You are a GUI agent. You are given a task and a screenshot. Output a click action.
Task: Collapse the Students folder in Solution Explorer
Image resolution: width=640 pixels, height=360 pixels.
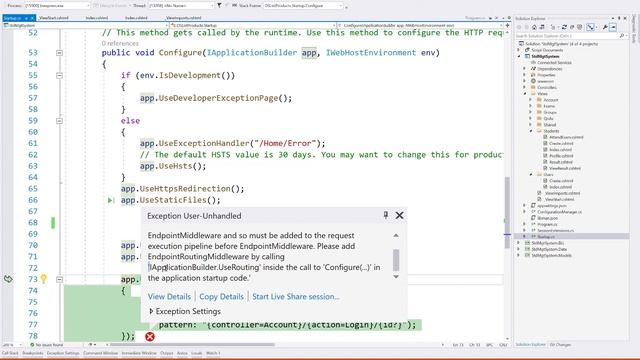[x=531, y=131]
